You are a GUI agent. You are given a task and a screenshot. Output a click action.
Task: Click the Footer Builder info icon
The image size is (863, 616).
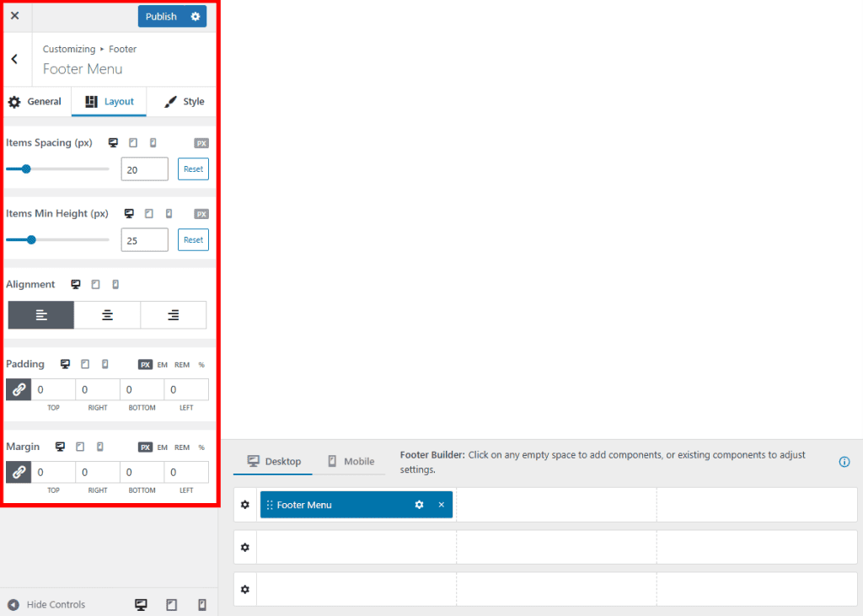point(844,462)
